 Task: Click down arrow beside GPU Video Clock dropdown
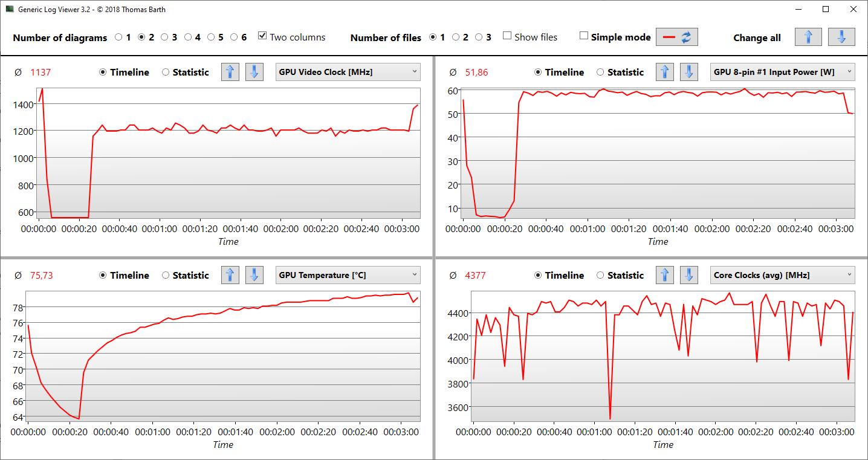(x=254, y=72)
